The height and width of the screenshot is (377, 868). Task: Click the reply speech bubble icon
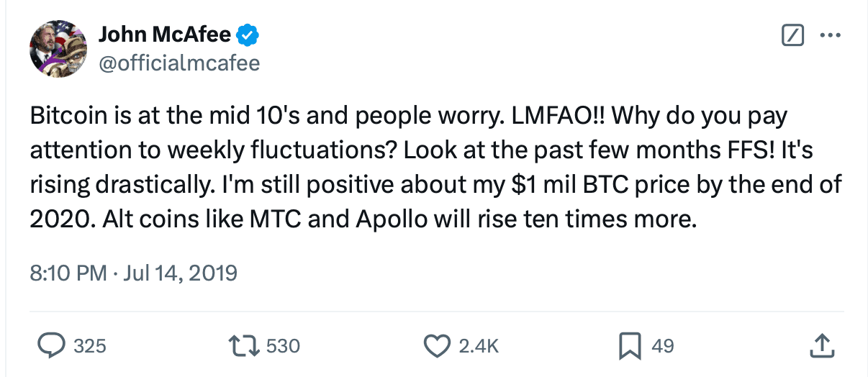(x=52, y=346)
